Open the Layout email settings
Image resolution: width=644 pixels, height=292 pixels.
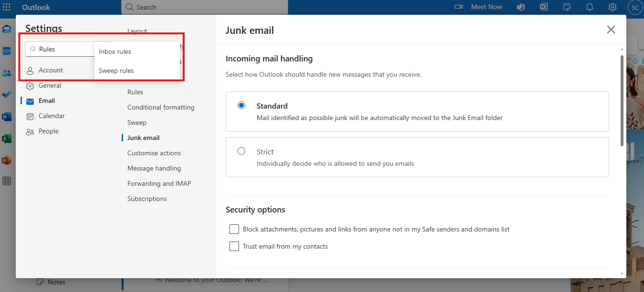(x=137, y=31)
